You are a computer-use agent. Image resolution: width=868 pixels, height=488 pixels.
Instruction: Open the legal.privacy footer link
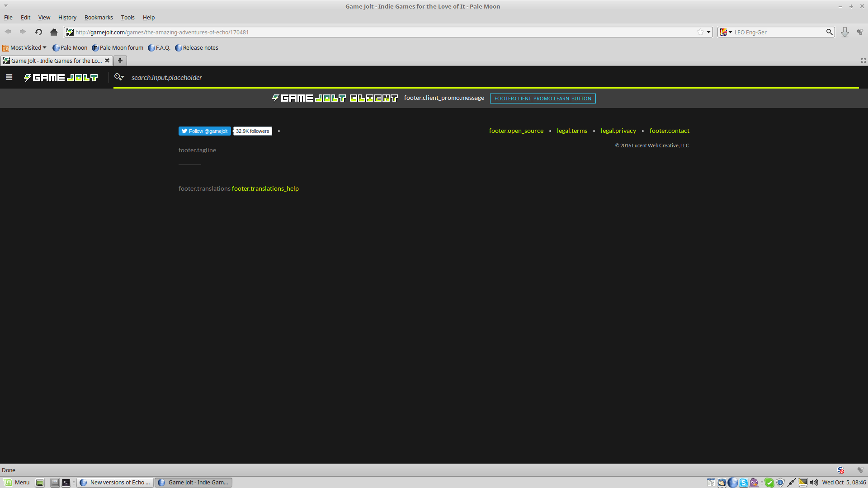tap(618, 131)
